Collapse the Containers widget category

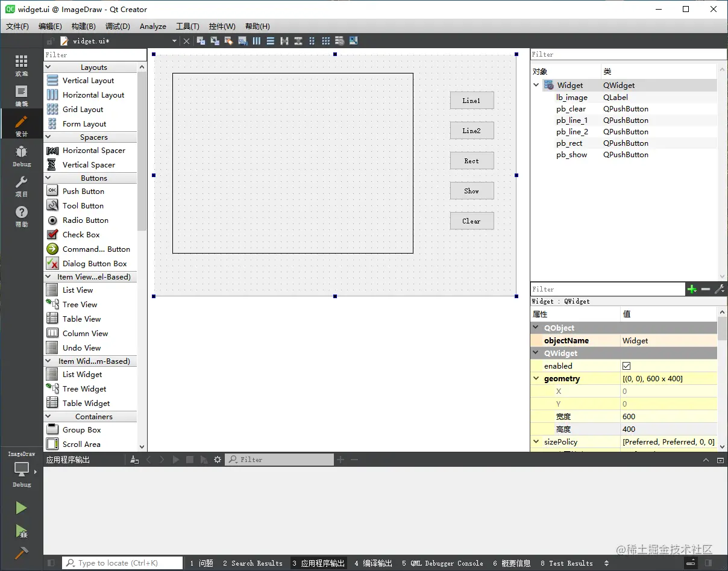tap(48, 417)
